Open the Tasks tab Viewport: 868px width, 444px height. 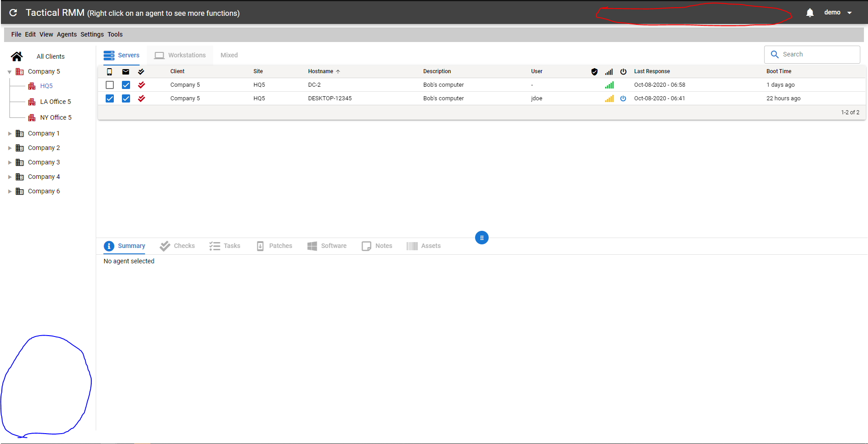pyautogui.click(x=225, y=246)
